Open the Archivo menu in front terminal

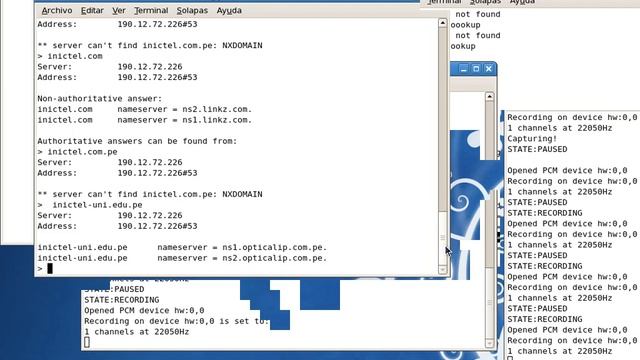point(57,10)
